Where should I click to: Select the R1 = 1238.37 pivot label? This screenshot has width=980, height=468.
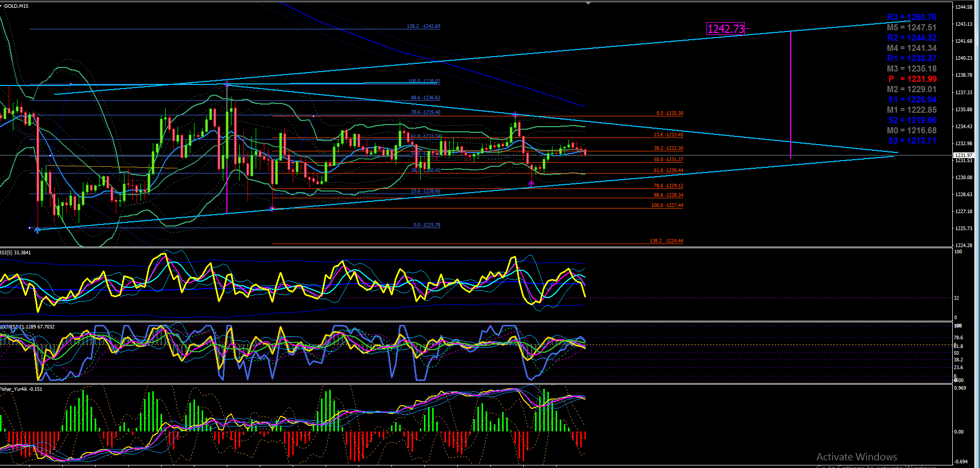(x=912, y=59)
